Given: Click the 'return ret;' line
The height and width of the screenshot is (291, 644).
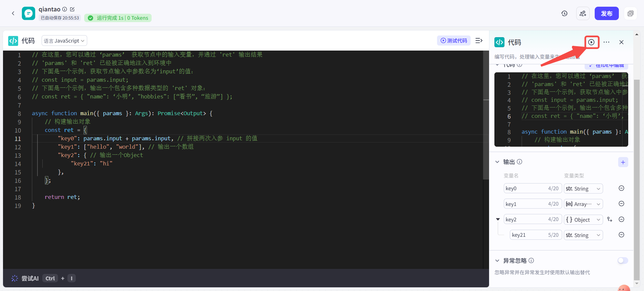Looking at the screenshot, I should pyautogui.click(x=62, y=197).
